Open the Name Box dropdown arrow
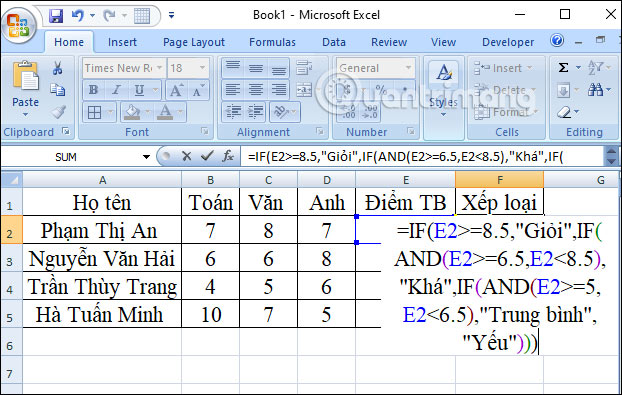 tap(146, 157)
